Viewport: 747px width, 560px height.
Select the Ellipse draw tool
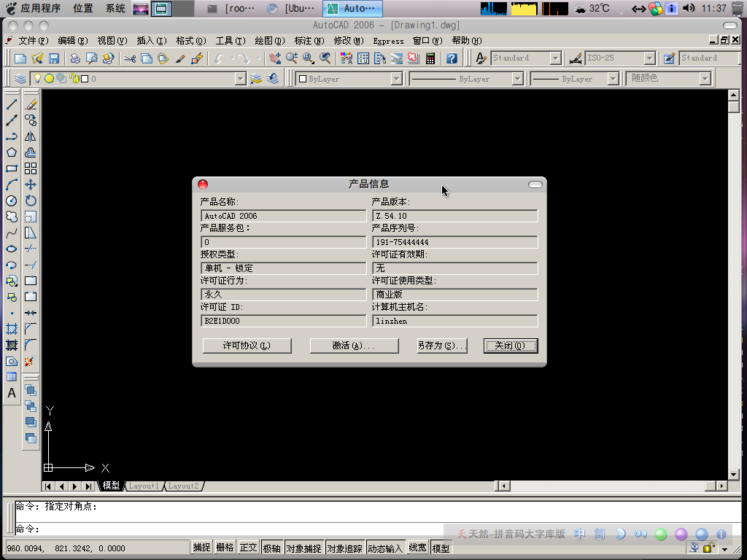pyautogui.click(x=12, y=249)
